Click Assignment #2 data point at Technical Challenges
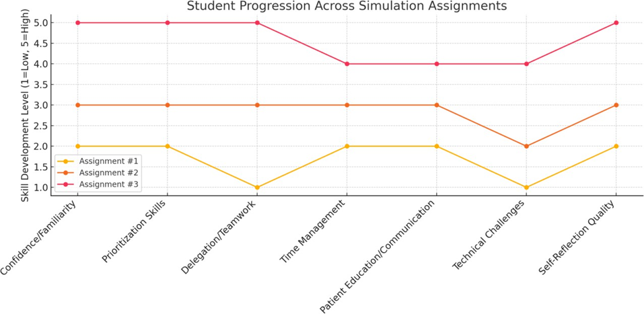 tap(526, 146)
